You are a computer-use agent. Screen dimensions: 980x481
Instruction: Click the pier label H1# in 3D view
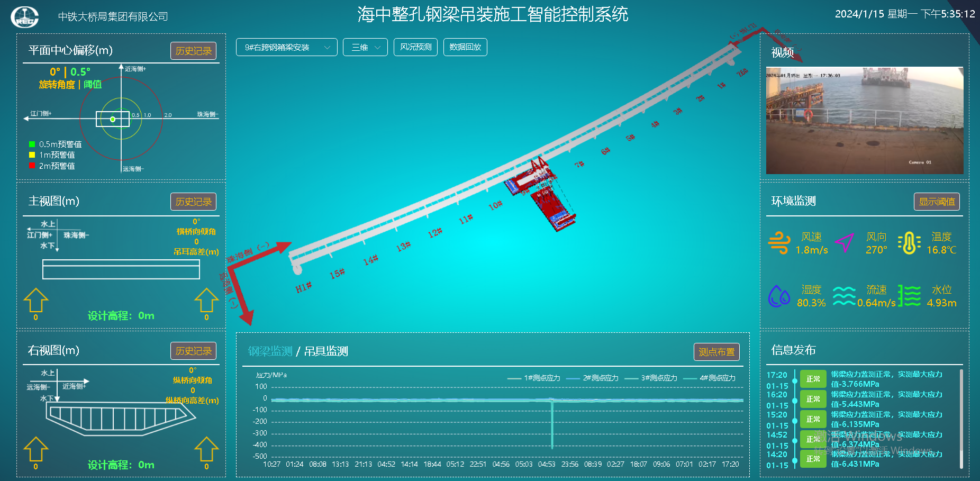pos(304,287)
